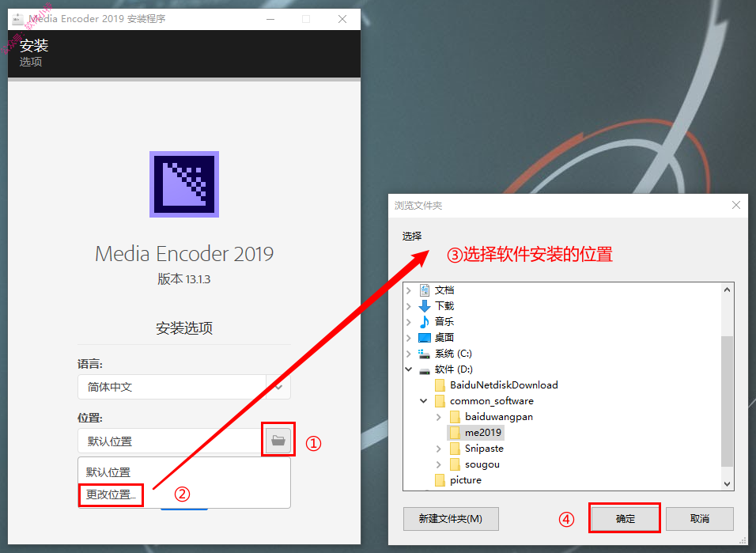Click the 文档 documents icon in tree
This screenshot has height=553, width=756.
[425, 290]
